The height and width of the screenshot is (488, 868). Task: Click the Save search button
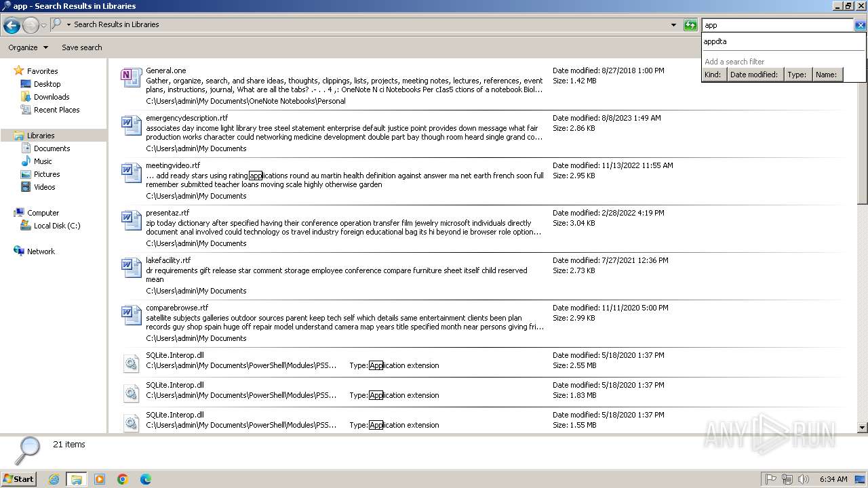[82, 47]
